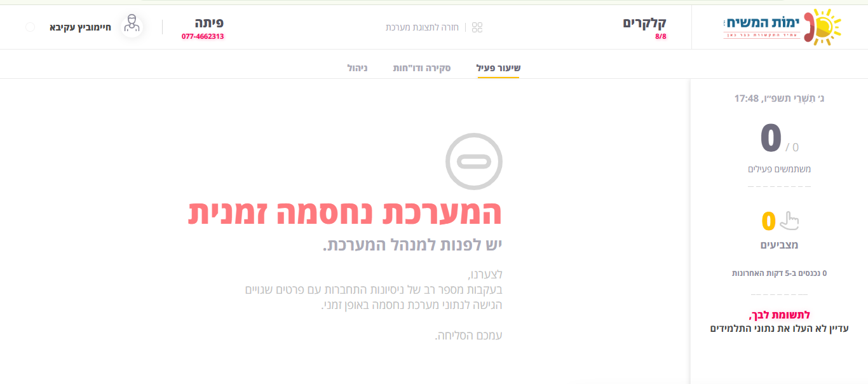Click the פיתה extension name
Screen dimensions: 868x384
(209, 23)
